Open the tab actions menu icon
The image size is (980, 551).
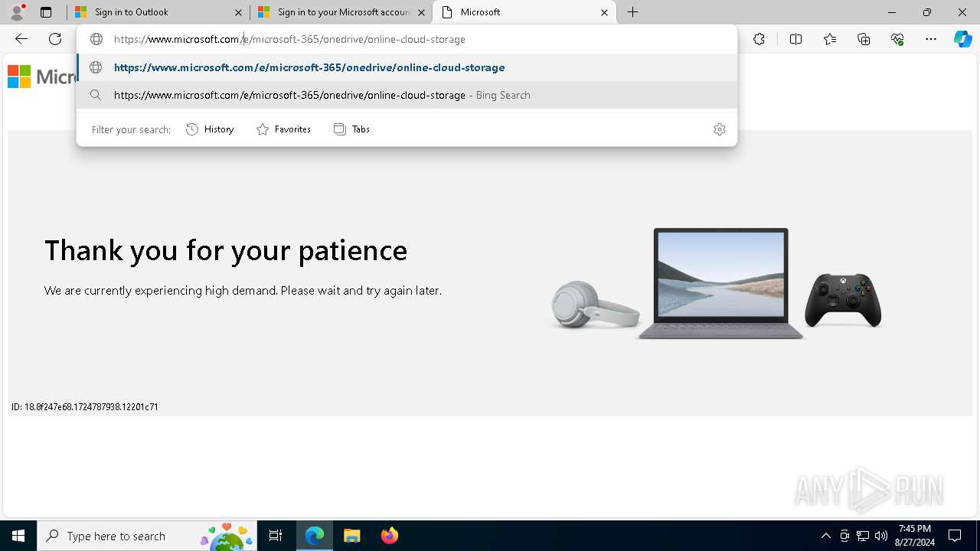[x=46, y=12]
